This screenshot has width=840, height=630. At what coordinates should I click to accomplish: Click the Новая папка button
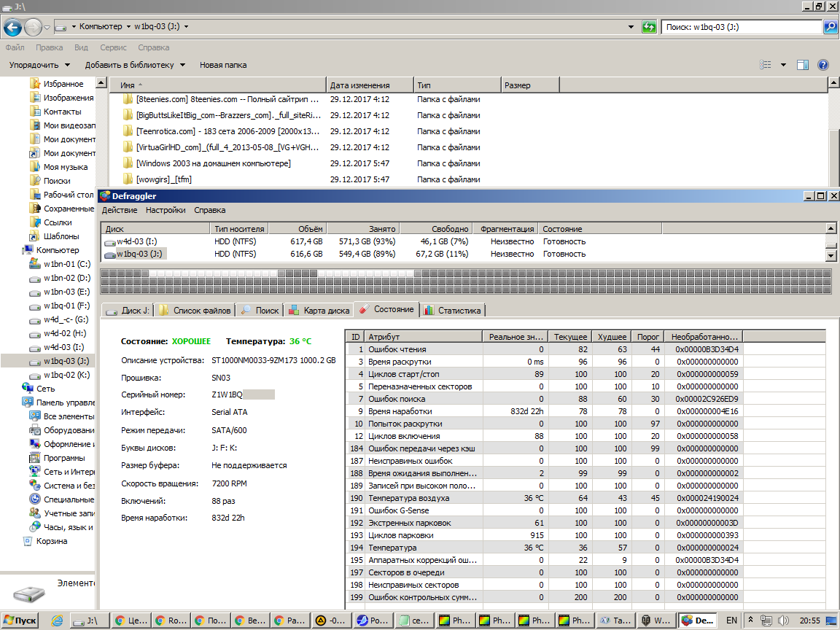tap(223, 65)
